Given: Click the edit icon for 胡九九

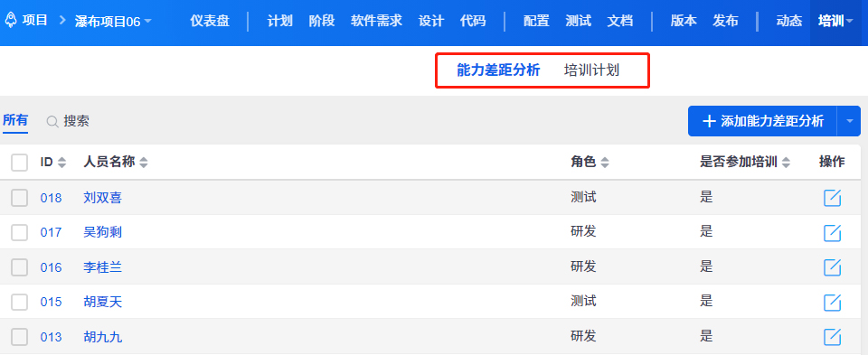Looking at the screenshot, I should (832, 337).
